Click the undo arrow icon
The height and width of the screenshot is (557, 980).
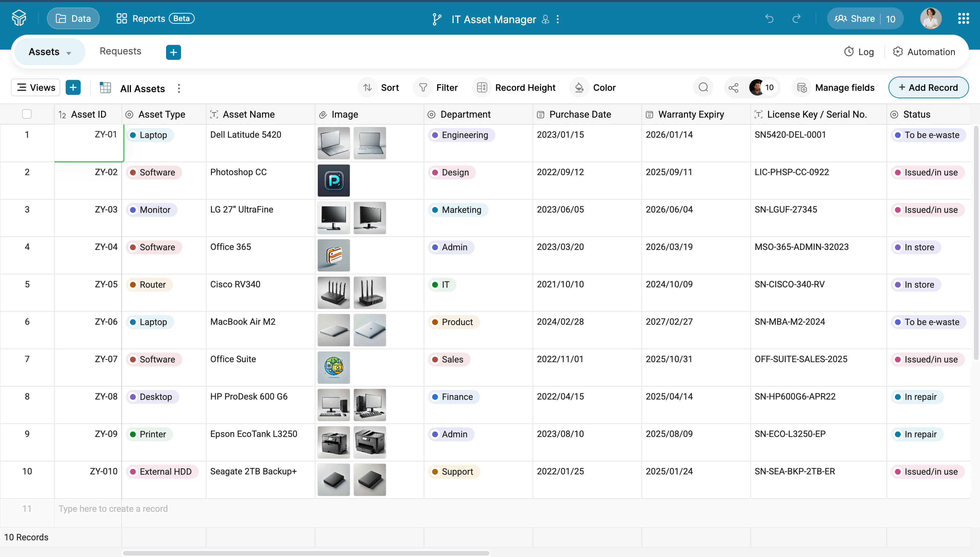pyautogui.click(x=769, y=18)
